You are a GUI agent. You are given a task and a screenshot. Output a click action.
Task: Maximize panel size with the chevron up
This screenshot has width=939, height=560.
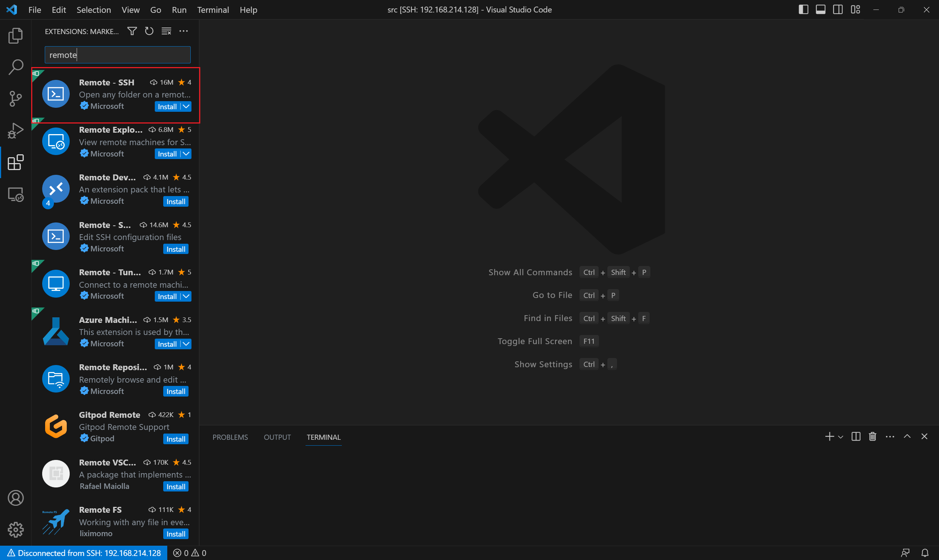pyautogui.click(x=907, y=436)
